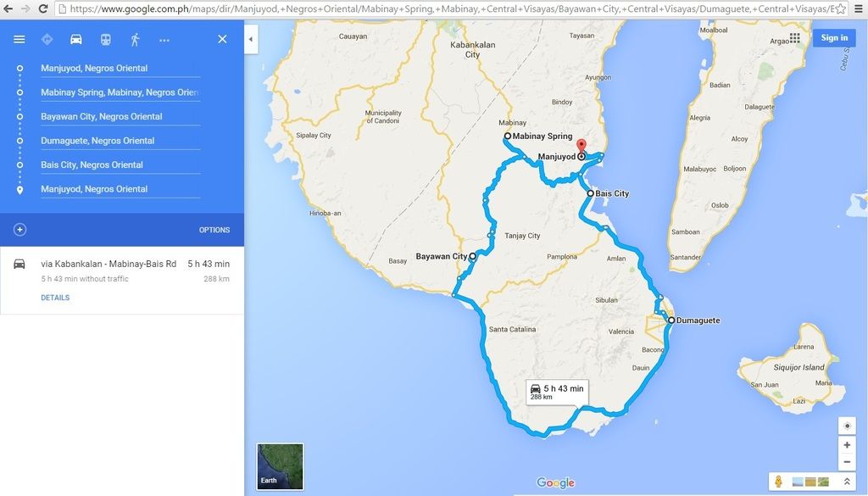Viewport: 868px width, 496px height.
Task: View route DETAILS link
Action: (55, 298)
